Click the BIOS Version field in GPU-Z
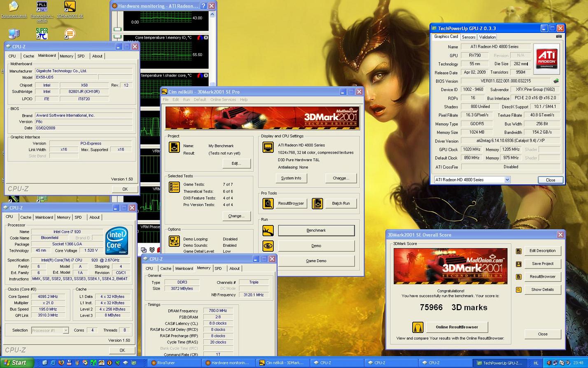This screenshot has height=368, width=588. point(506,81)
